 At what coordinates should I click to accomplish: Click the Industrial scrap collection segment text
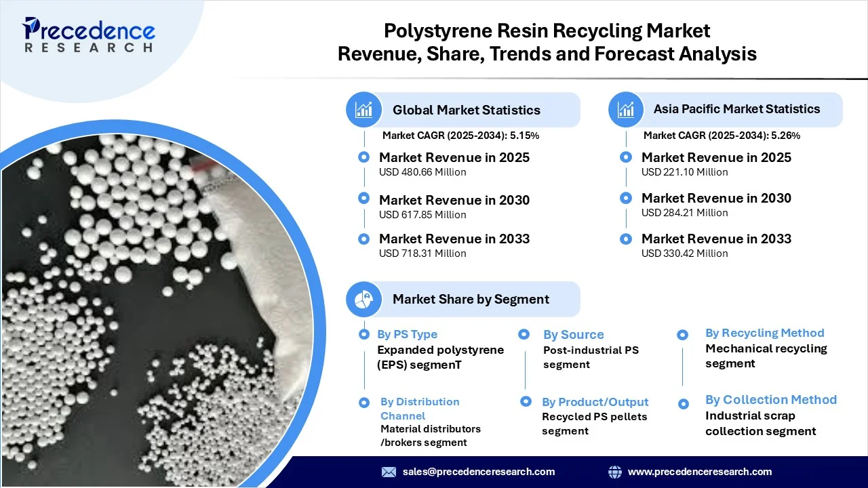tap(761, 424)
